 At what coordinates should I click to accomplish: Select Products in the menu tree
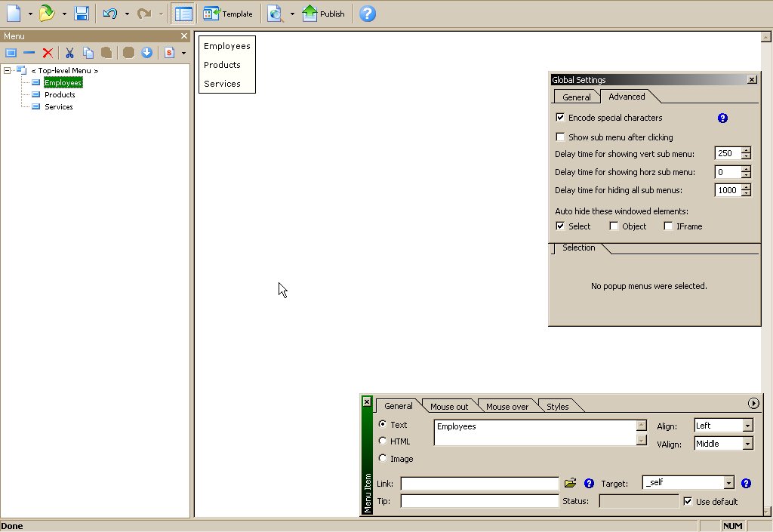pyautogui.click(x=60, y=94)
